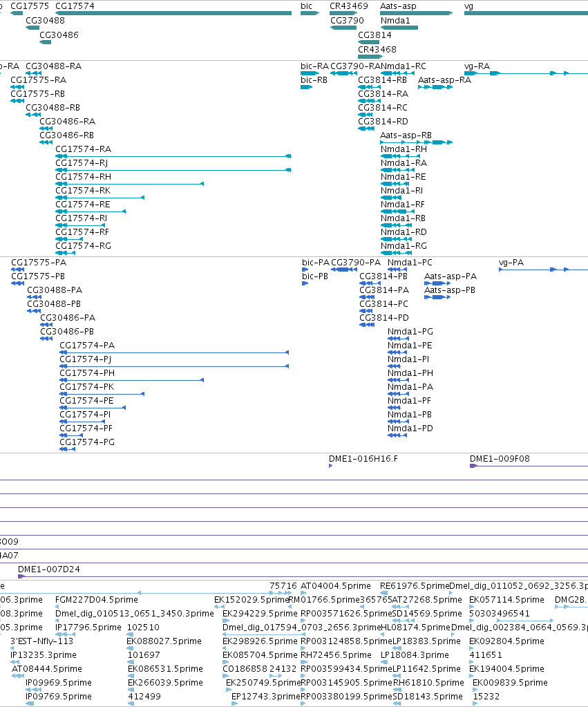Select transcript Nmda1-RH

tap(404, 149)
